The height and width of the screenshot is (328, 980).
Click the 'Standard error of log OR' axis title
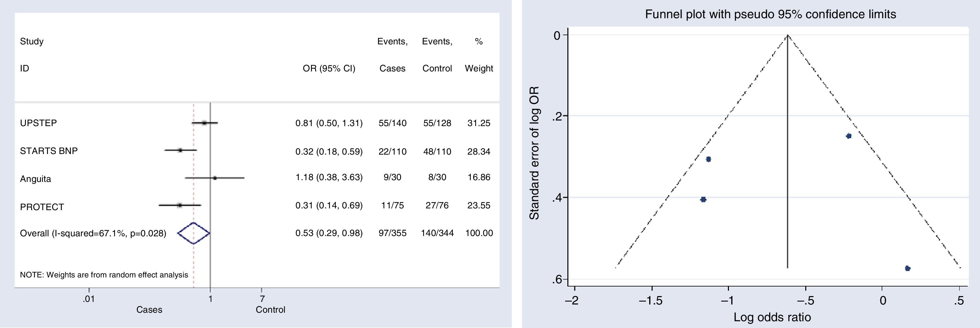(x=535, y=153)
